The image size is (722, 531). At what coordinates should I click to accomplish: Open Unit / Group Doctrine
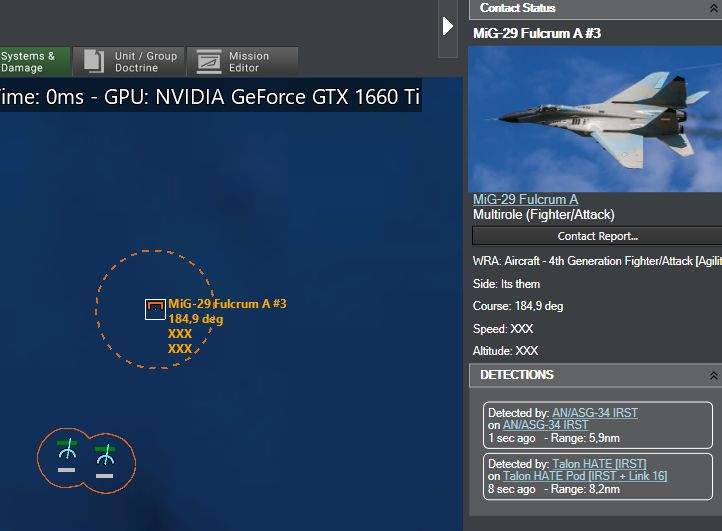coord(129,61)
